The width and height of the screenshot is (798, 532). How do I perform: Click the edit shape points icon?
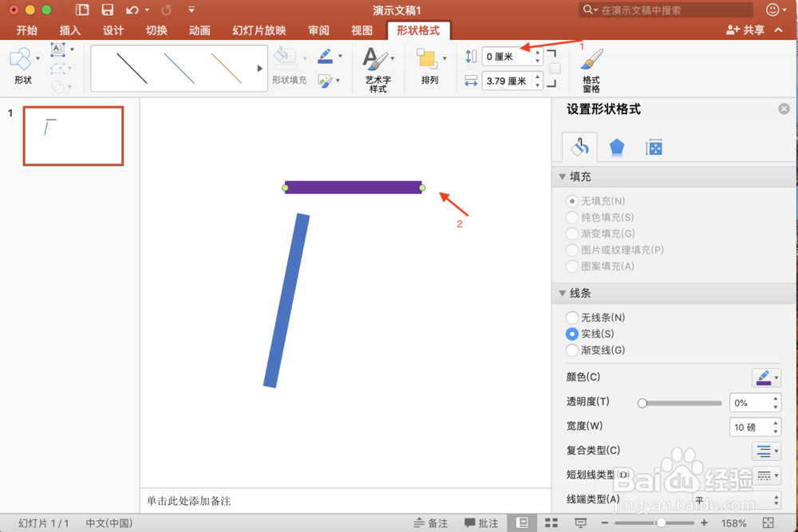coord(58,68)
